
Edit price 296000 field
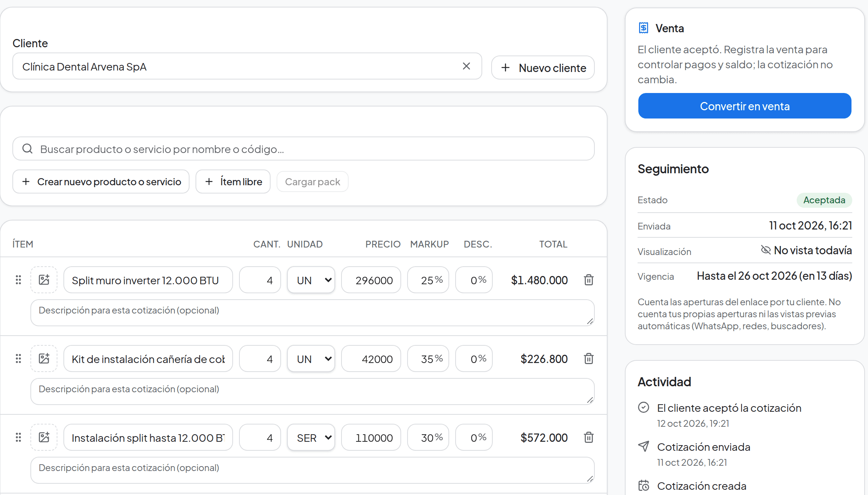[x=371, y=280]
